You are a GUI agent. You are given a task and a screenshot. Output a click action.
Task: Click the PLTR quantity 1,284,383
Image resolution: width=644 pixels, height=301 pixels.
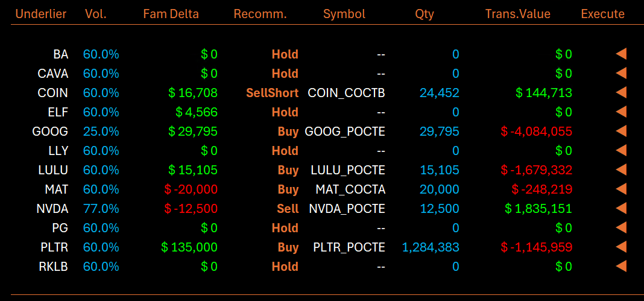pos(431,247)
